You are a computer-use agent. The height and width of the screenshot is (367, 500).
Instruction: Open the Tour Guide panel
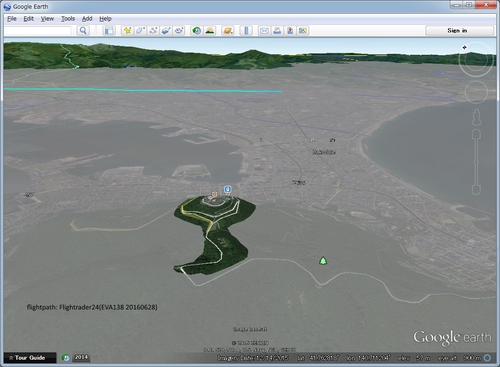point(30,358)
